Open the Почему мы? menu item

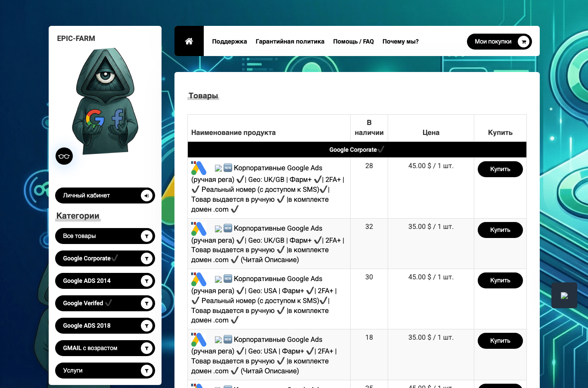tap(401, 41)
